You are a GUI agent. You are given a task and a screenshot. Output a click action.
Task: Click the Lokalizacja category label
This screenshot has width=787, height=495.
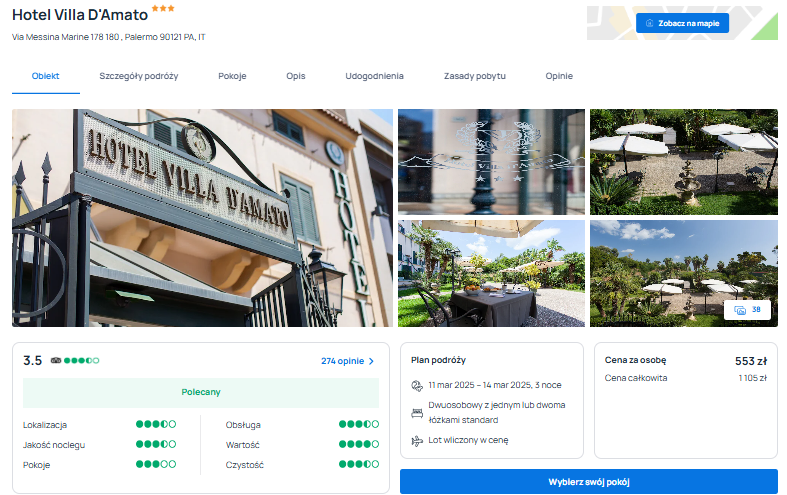click(x=45, y=425)
